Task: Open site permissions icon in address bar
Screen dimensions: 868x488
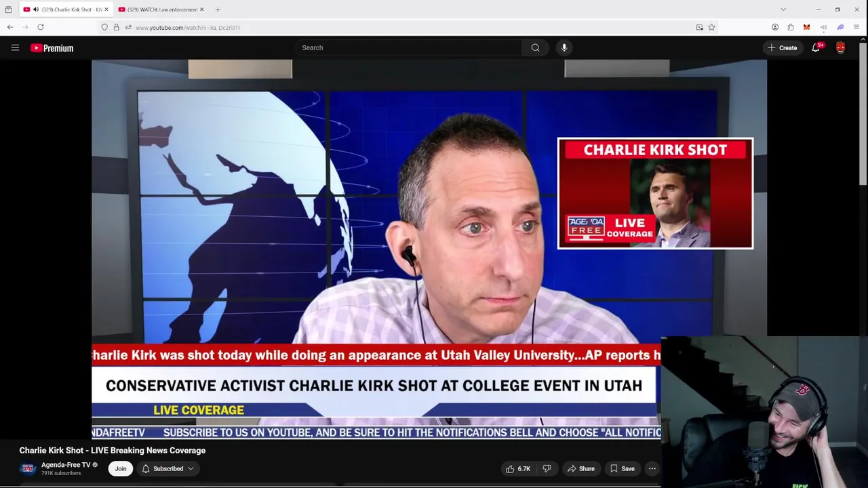Action: point(127,27)
